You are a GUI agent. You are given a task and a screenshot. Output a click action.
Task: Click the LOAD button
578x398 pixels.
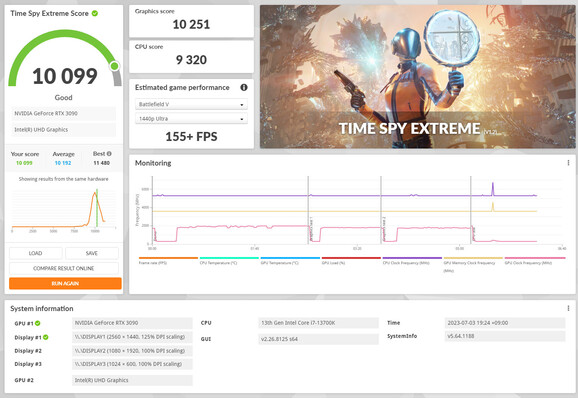35,253
